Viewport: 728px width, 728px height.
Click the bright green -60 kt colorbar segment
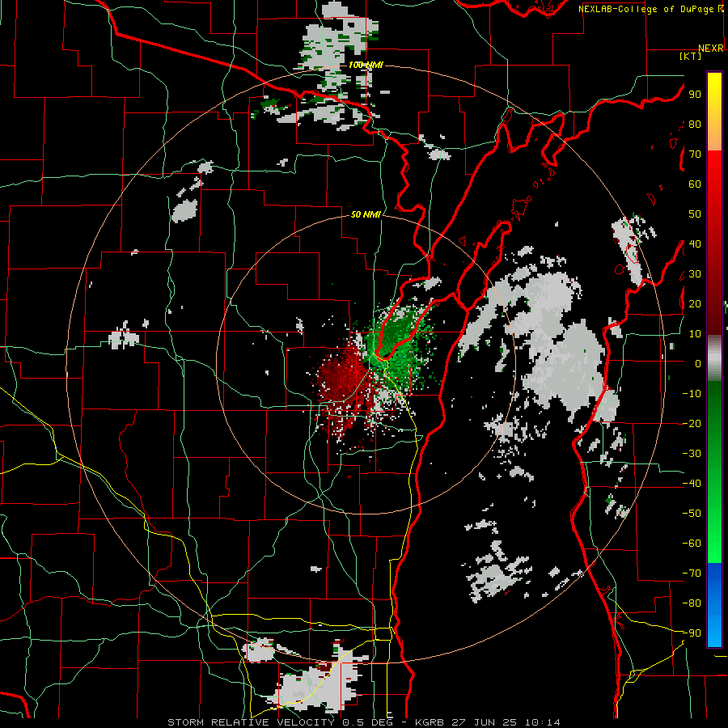click(714, 544)
